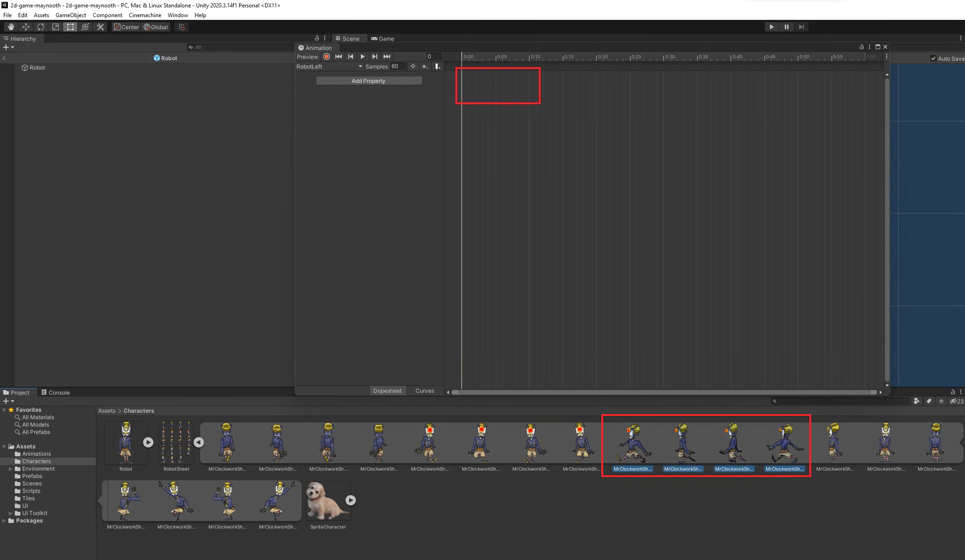This screenshot has height=560, width=965.
Task: Switch to Dopesheet view in Animation panel
Action: click(387, 390)
